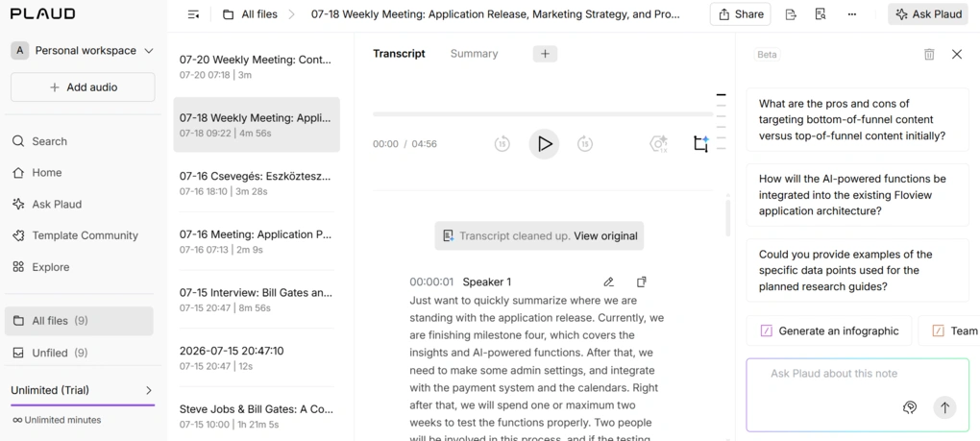Screen dimensions: 980x441
Task: Switch to the Summary tab
Action: 474,54
